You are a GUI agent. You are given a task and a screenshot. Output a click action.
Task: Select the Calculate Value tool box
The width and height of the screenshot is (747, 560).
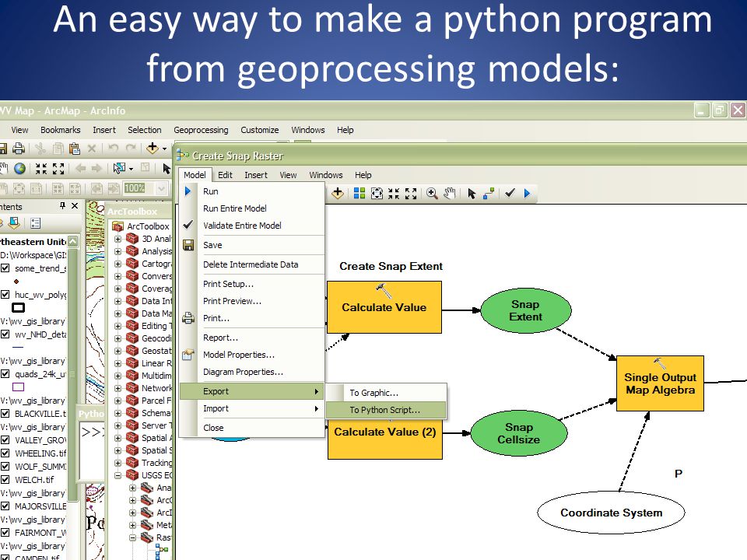(x=384, y=307)
